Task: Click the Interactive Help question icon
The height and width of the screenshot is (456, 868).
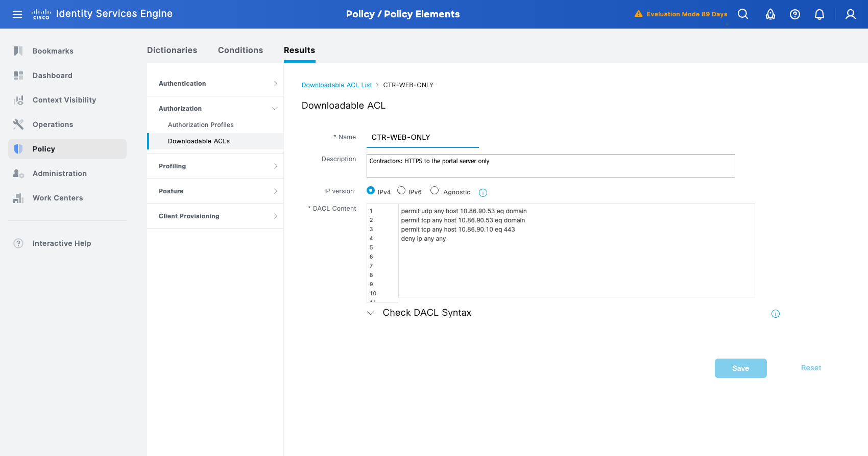Action: click(x=18, y=243)
